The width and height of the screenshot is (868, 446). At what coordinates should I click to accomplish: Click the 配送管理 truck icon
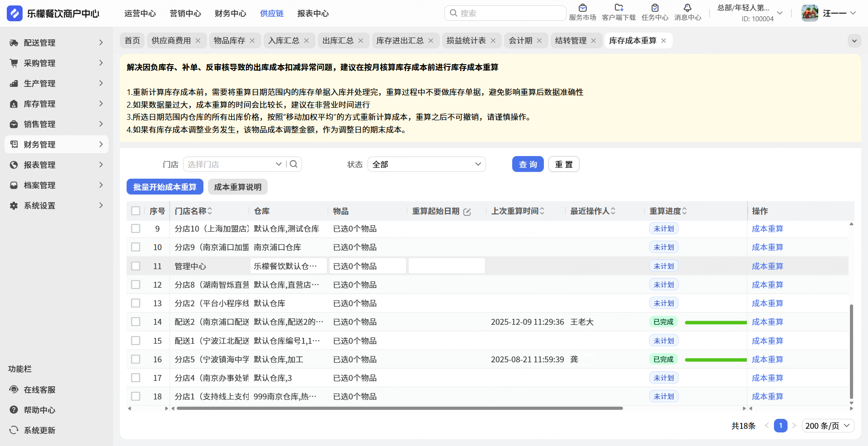click(x=14, y=43)
